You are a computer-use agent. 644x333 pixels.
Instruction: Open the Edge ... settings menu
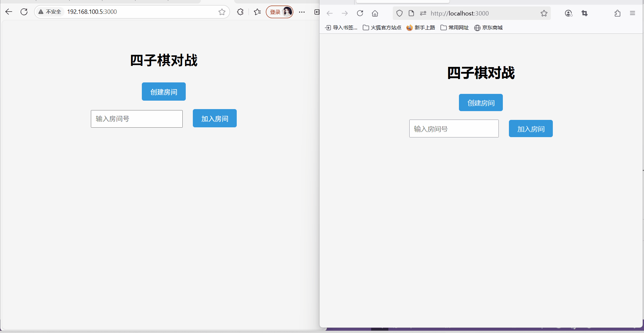(302, 12)
